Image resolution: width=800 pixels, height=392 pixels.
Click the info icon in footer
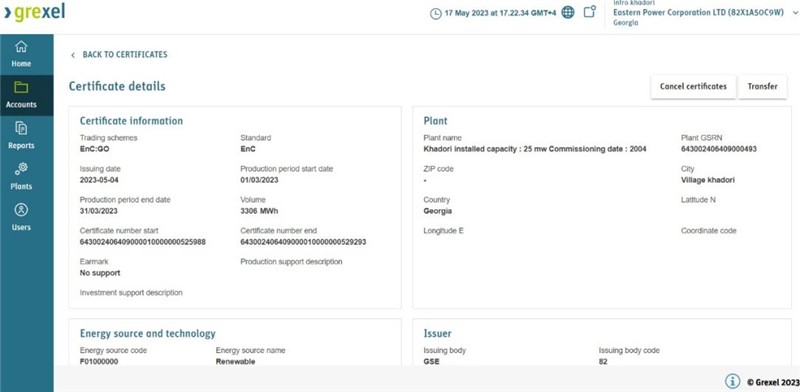tap(733, 381)
